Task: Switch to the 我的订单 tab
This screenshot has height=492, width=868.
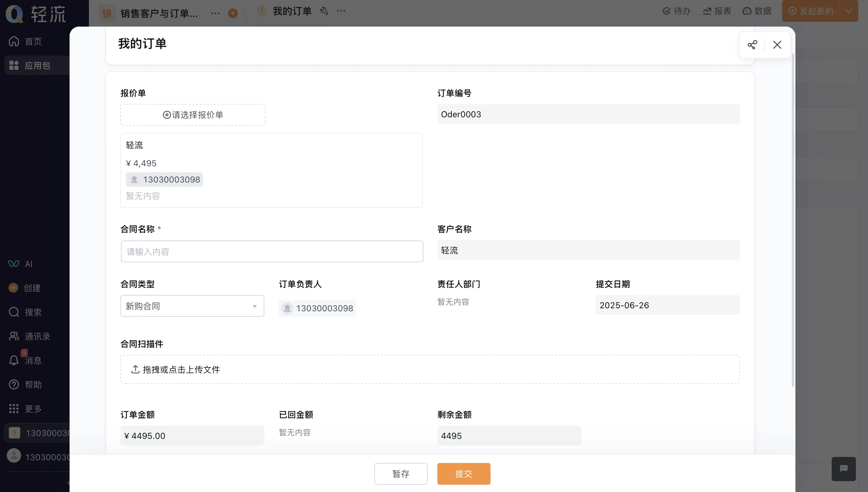Action: pos(292,11)
